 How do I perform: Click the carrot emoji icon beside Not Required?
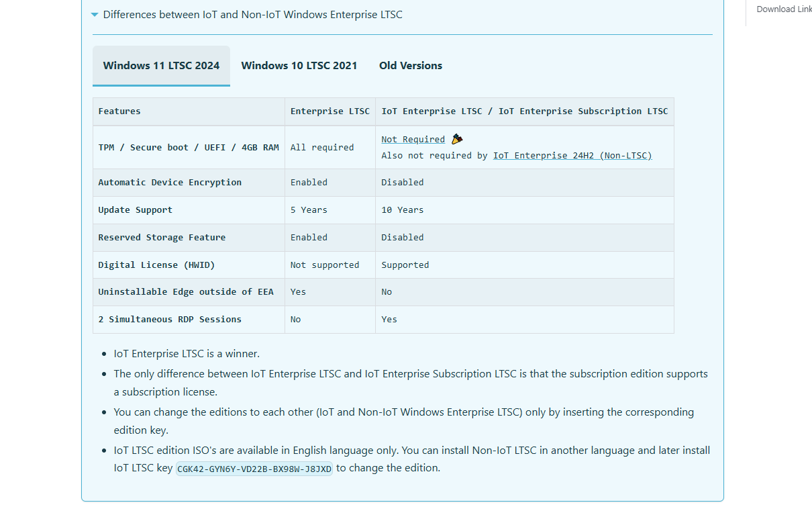tap(457, 139)
